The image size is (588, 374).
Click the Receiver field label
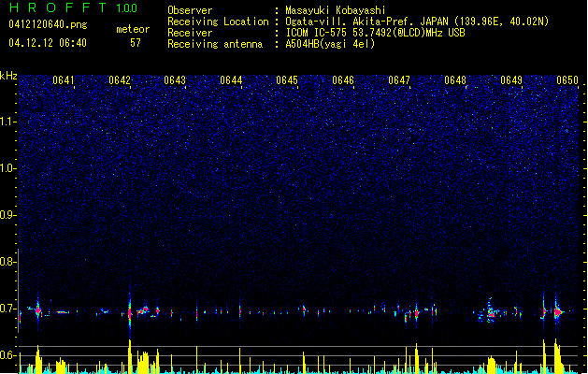point(190,33)
